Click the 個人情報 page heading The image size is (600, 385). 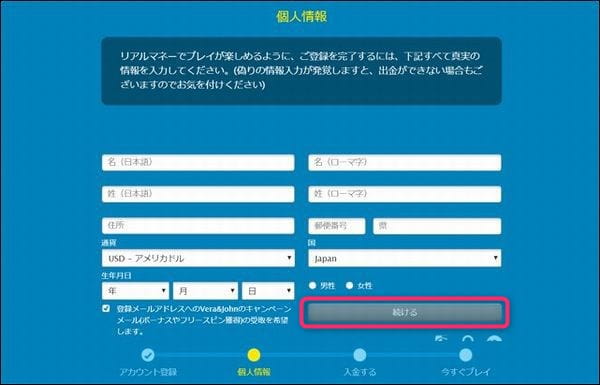(302, 17)
